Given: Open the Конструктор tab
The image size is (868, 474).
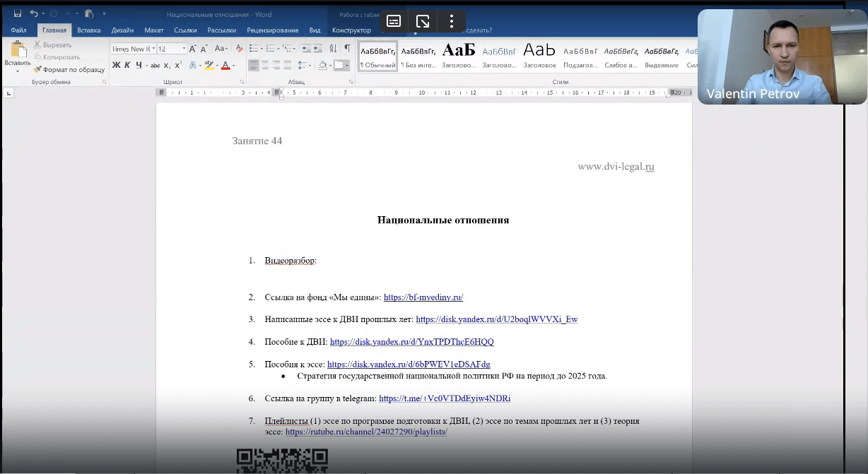Looking at the screenshot, I should pos(351,30).
